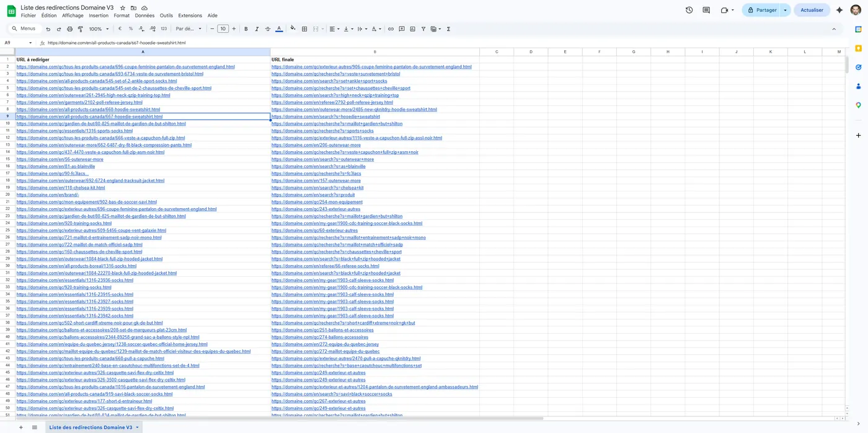Open the Extensions menu
Image resolution: width=868 pixels, height=433 pixels.
(190, 15)
